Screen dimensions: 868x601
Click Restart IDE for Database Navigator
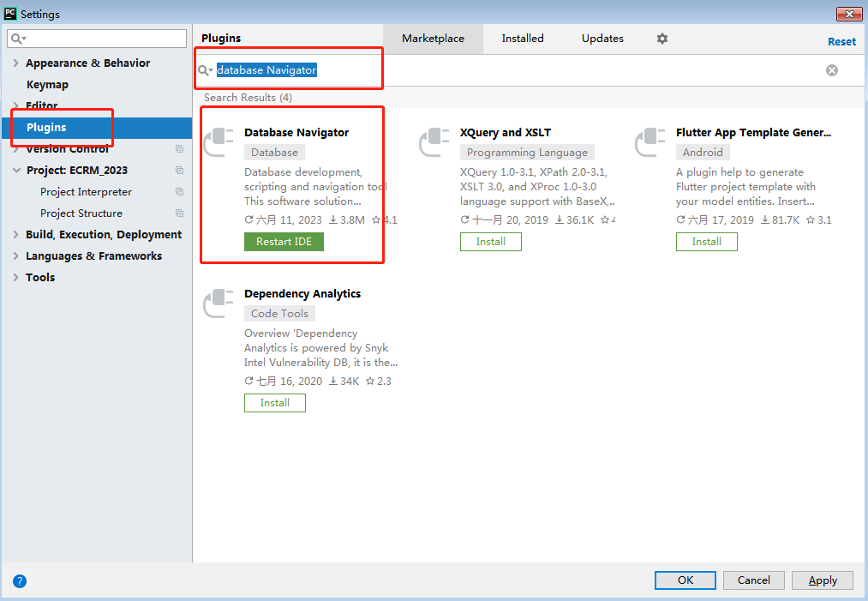pos(284,242)
